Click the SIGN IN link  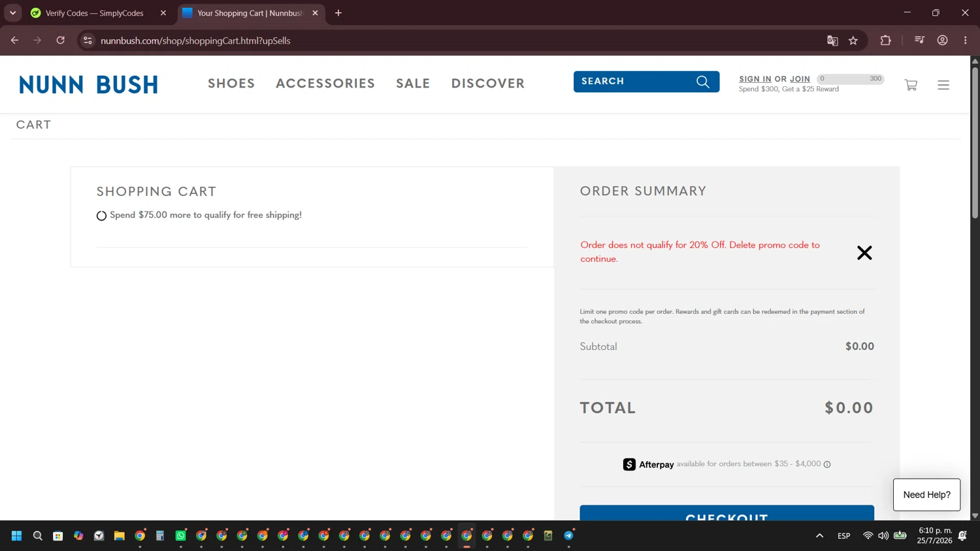click(x=755, y=79)
